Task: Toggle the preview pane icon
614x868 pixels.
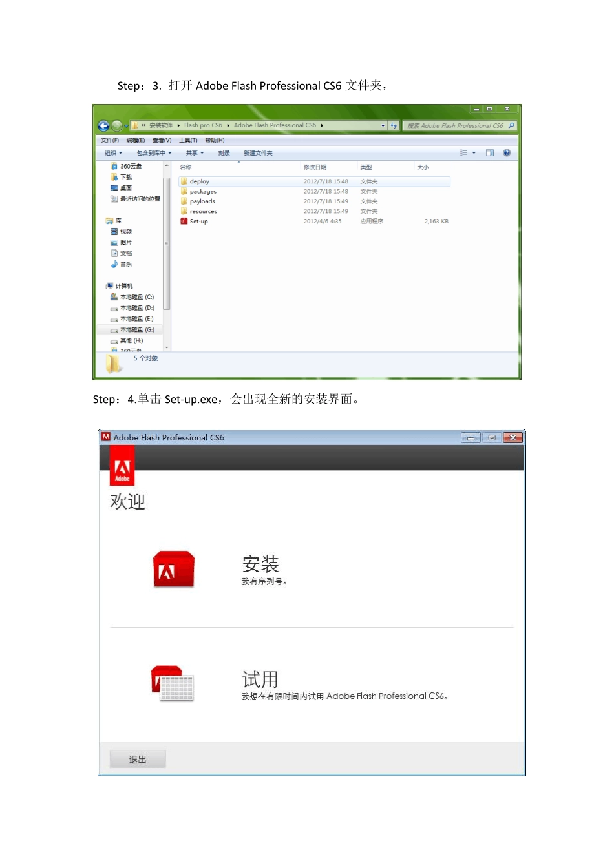Action: 490,153
